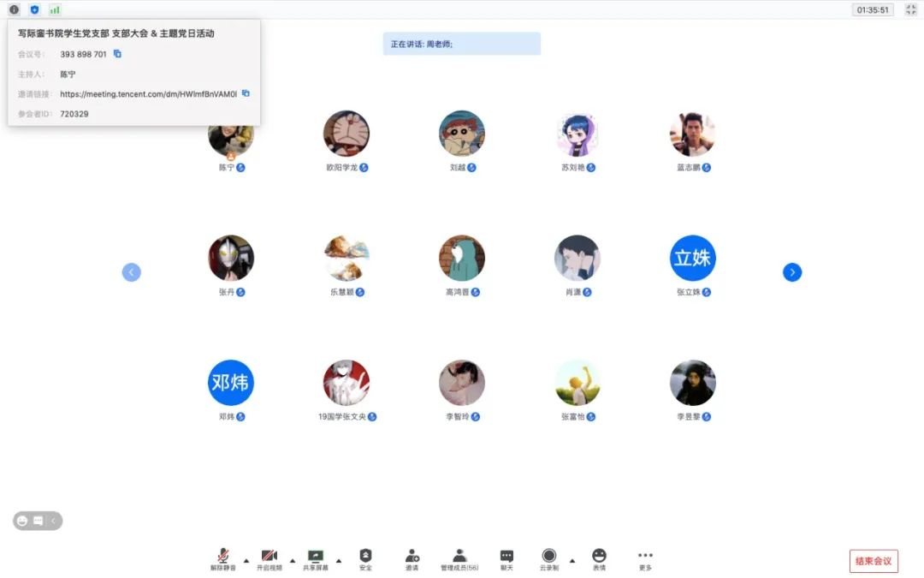
Task: Expand share options arrow beside 共享屏幕
Action: (x=339, y=561)
